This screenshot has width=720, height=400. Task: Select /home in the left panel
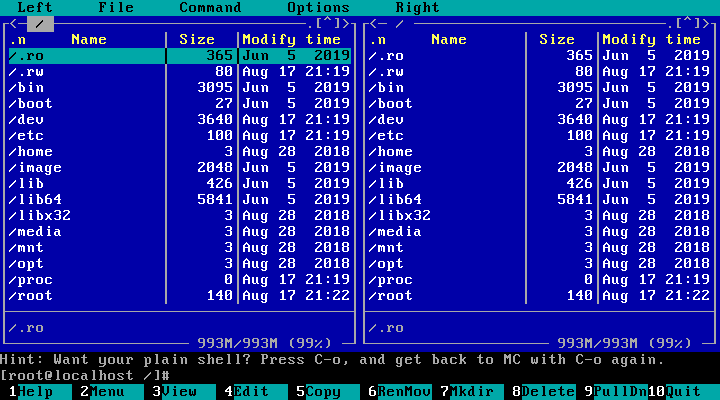[x=180, y=152]
